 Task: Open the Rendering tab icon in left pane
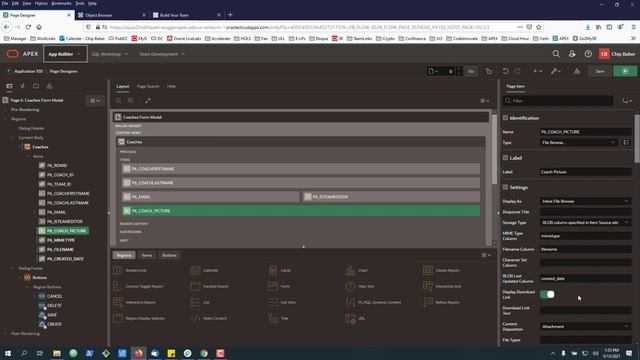(9, 86)
